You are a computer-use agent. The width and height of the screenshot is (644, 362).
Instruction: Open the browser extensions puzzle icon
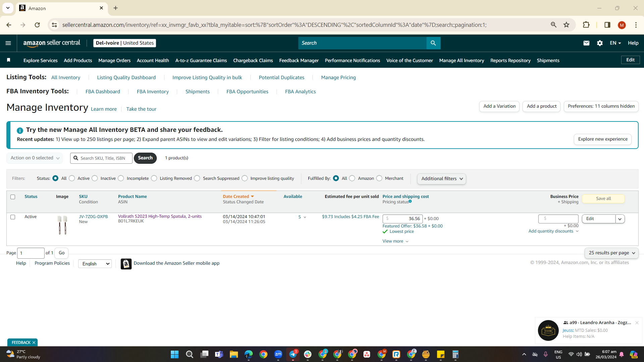tap(586, 25)
